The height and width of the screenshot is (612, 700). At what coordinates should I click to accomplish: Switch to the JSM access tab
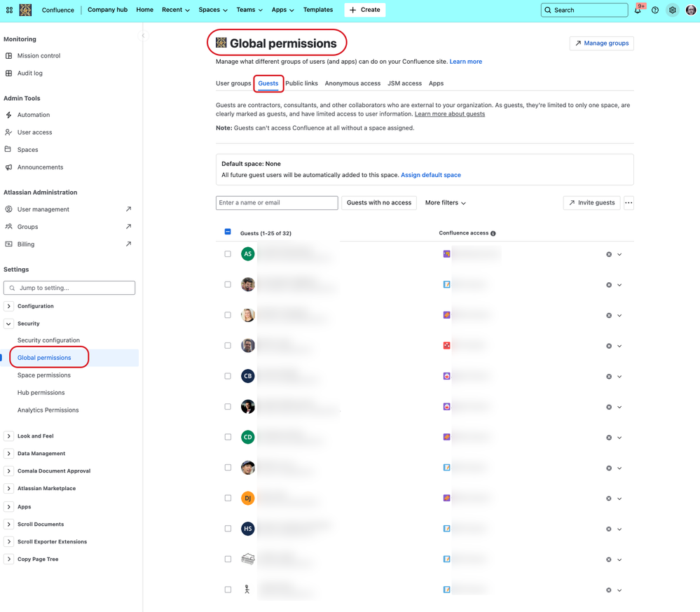click(x=404, y=83)
